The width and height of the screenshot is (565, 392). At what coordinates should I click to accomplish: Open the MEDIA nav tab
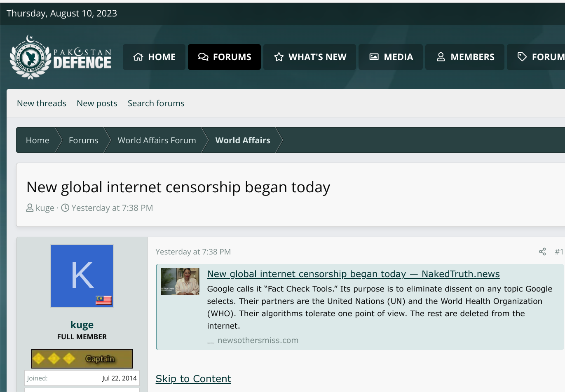tap(391, 57)
